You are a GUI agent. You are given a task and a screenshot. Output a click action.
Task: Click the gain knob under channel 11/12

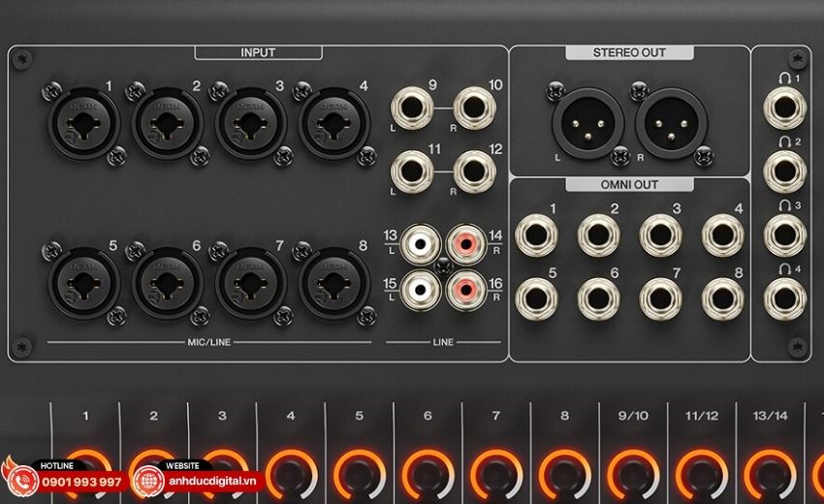pyautogui.click(x=702, y=475)
